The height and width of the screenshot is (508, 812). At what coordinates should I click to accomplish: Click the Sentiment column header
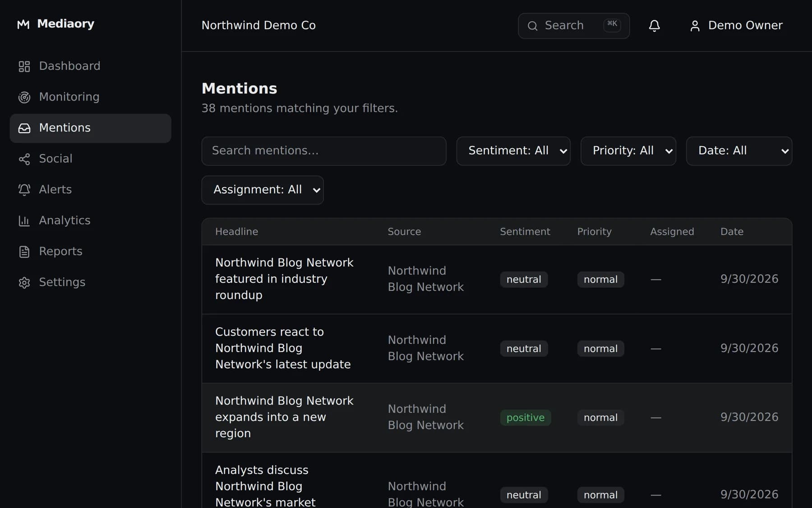[x=525, y=232]
